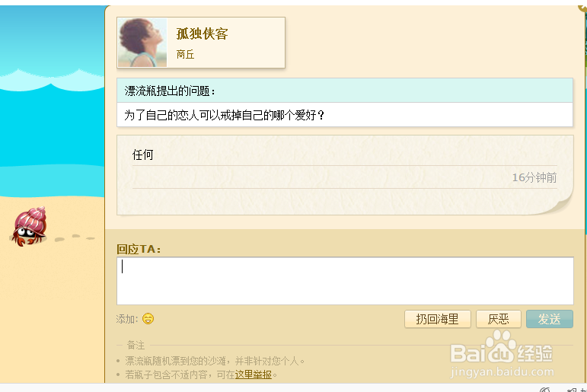Click the jingyan.baidu.com watermark text
This screenshot has width=587, height=392.
click(502, 371)
